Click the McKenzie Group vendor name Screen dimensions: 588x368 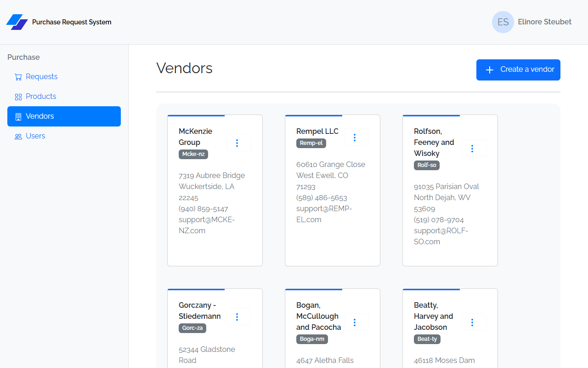point(195,137)
